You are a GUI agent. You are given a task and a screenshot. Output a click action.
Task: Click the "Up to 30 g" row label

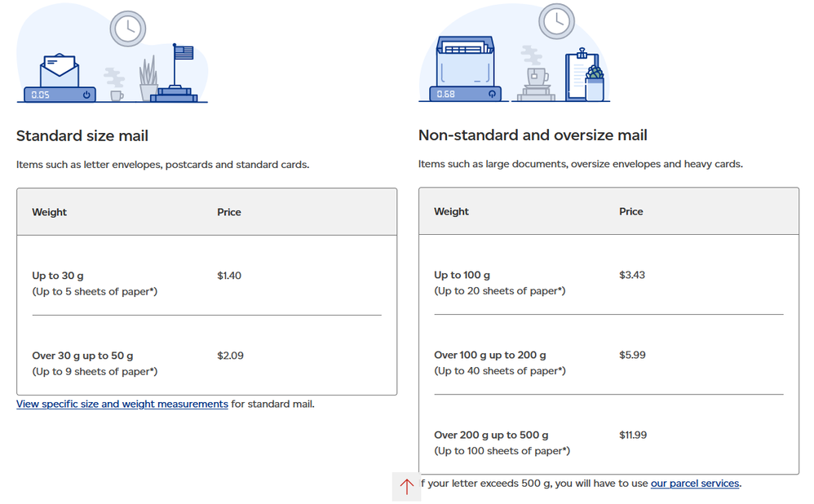[58, 276]
